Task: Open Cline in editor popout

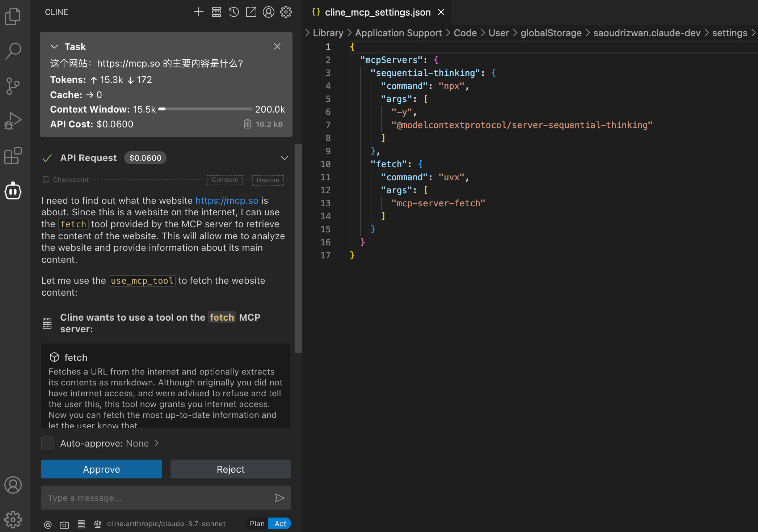Action: coord(251,12)
